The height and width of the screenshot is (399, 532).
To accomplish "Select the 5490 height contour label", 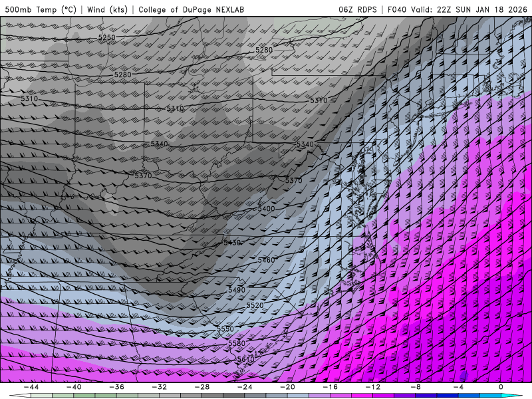I will (237, 290).
